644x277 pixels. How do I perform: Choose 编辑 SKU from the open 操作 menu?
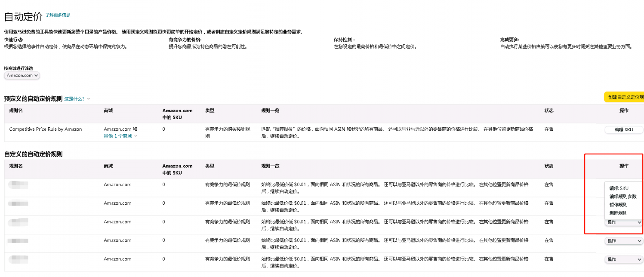coord(619,188)
